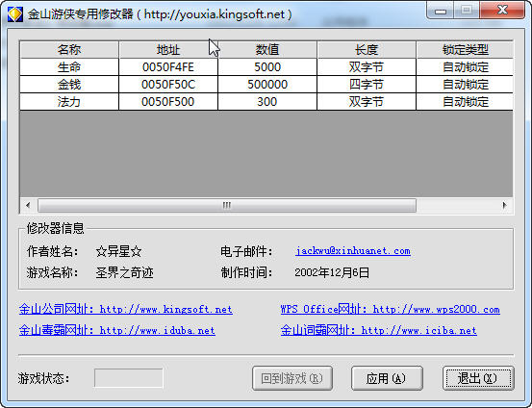
Task: Select 自动锁定 cell in the 法力 row
Action: point(465,101)
